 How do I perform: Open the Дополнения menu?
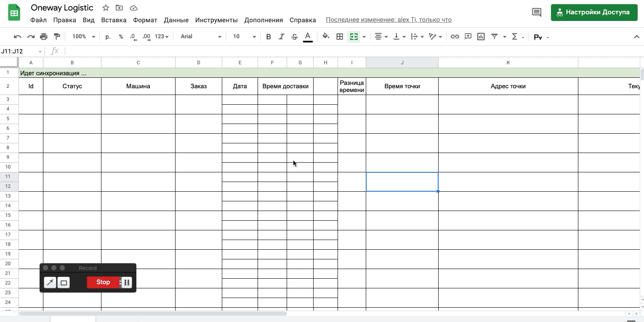[x=263, y=20]
